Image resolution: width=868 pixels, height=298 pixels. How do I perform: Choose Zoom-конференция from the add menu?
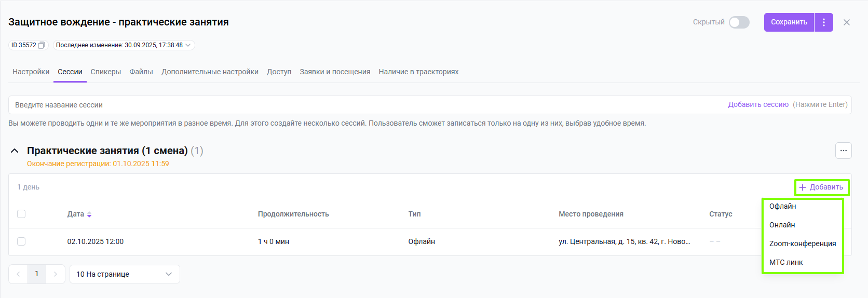pyautogui.click(x=802, y=243)
